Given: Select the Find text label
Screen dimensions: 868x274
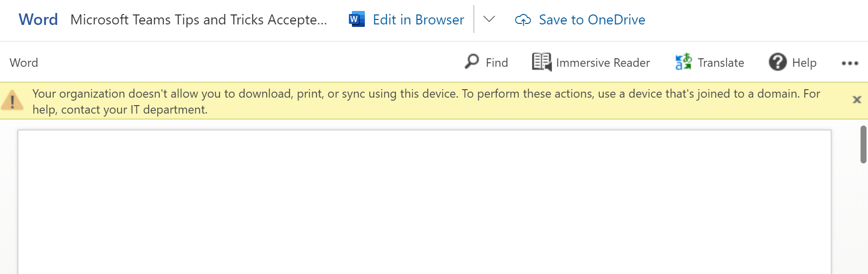Looking at the screenshot, I should [497, 63].
